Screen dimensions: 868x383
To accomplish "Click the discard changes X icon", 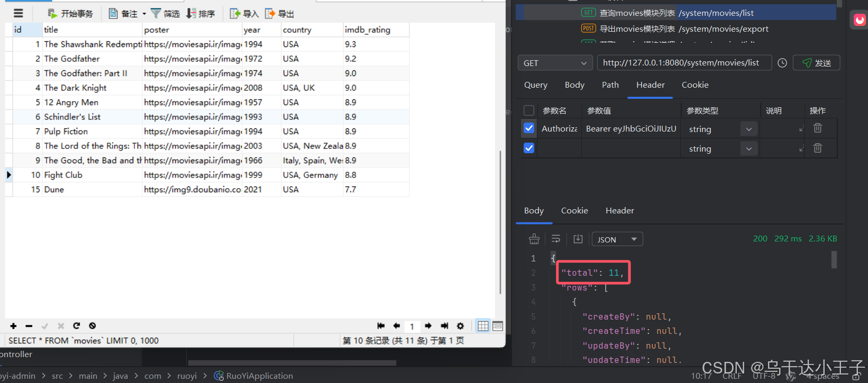I will pos(61,326).
